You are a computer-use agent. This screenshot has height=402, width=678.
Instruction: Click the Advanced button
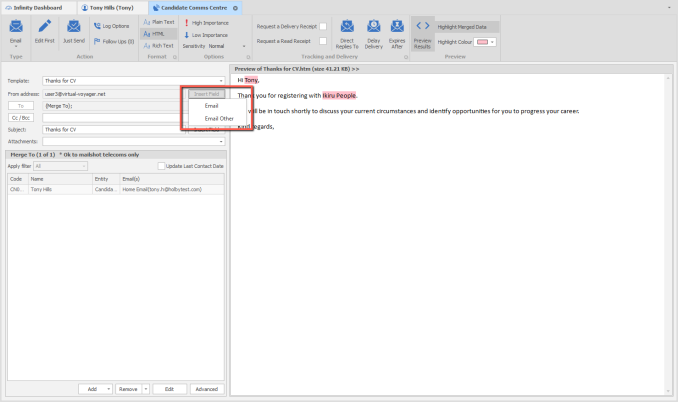click(205, 389)
